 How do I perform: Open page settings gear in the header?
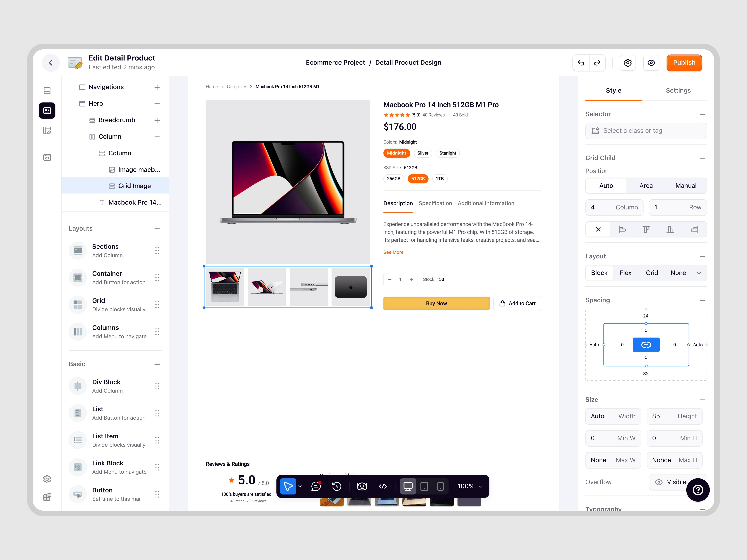(x=628, y=63)
